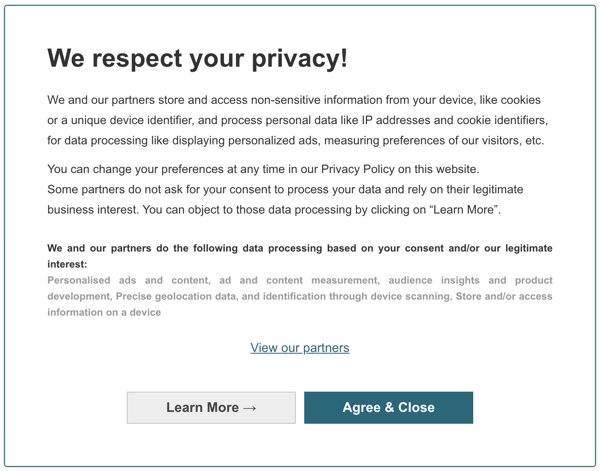Select the bold line about data processing consent
Image resolution: width=600 pixels, height=471 pixels.
tap(300, 256)
